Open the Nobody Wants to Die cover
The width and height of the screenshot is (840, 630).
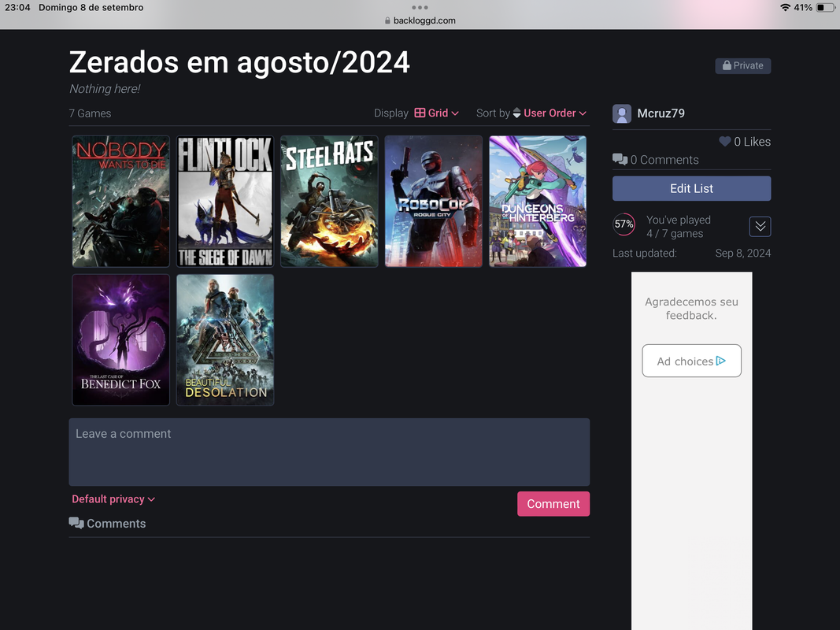(x=121, y=202)
